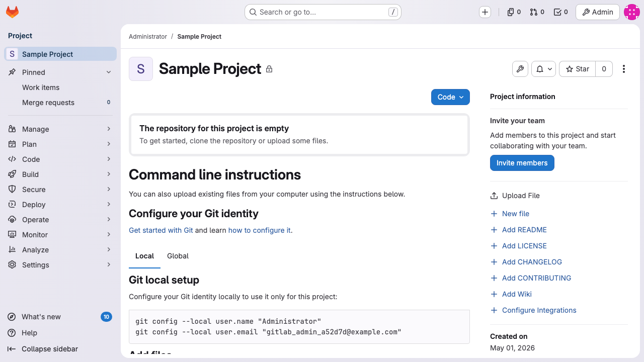Viewport: 644px width, 362px height.
Task: Expand the Manage menu
Action: tap(60, 129)
